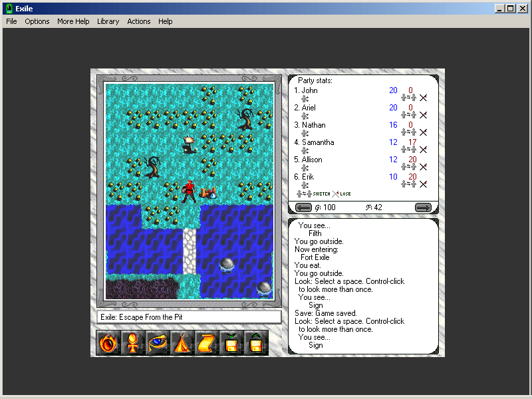Click the name Samantha in party stats
Viewport: 532px width, 399px height.
click(318, 142)
